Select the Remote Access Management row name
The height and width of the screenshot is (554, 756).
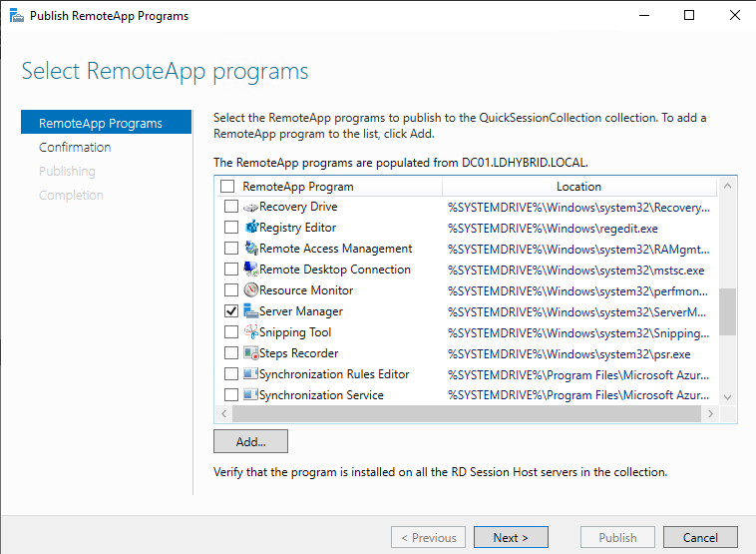335,249
